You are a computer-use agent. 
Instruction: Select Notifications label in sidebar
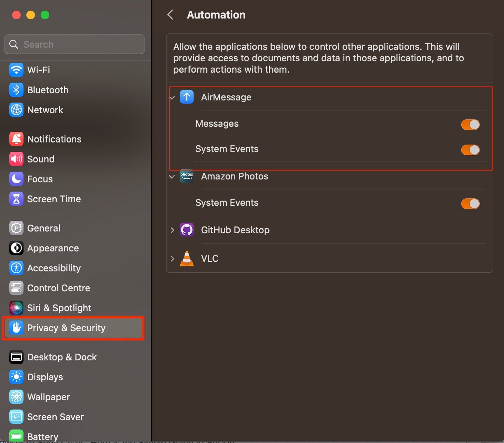tap(54, 139)
